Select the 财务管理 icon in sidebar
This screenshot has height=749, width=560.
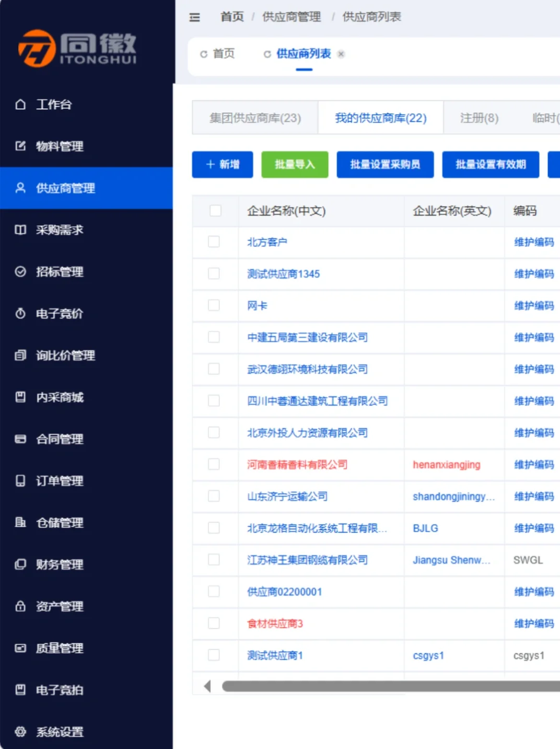tap(20, 564)
